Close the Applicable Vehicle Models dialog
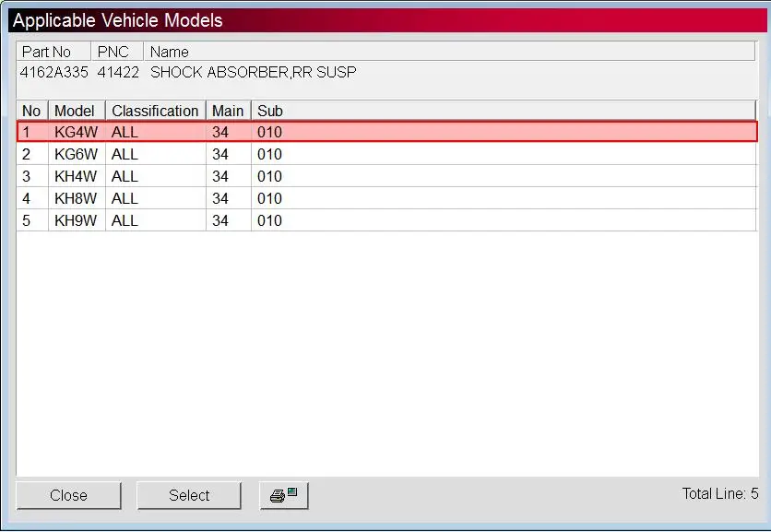The width and height of the screenshot is (771, 532). coord(68,495)
